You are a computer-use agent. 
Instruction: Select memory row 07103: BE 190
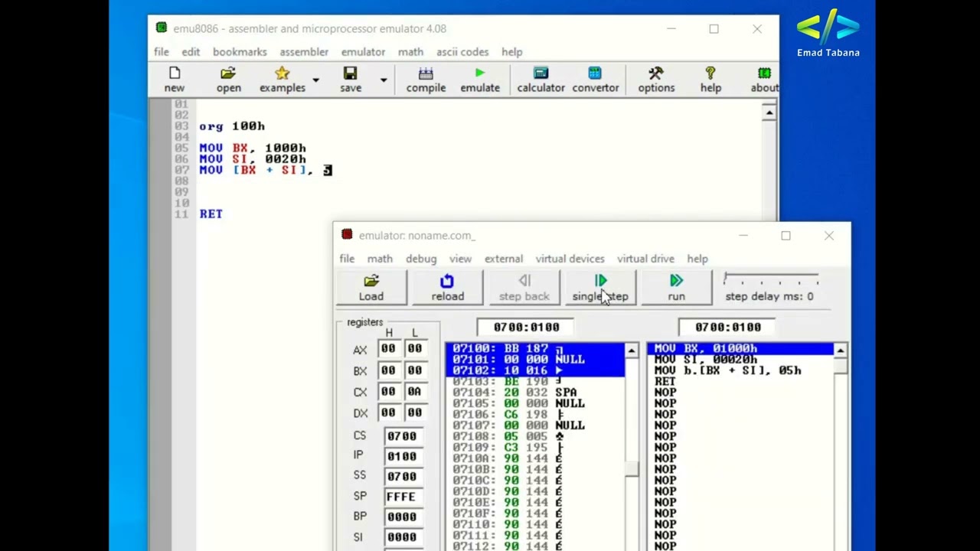click(x=535, y=381)
